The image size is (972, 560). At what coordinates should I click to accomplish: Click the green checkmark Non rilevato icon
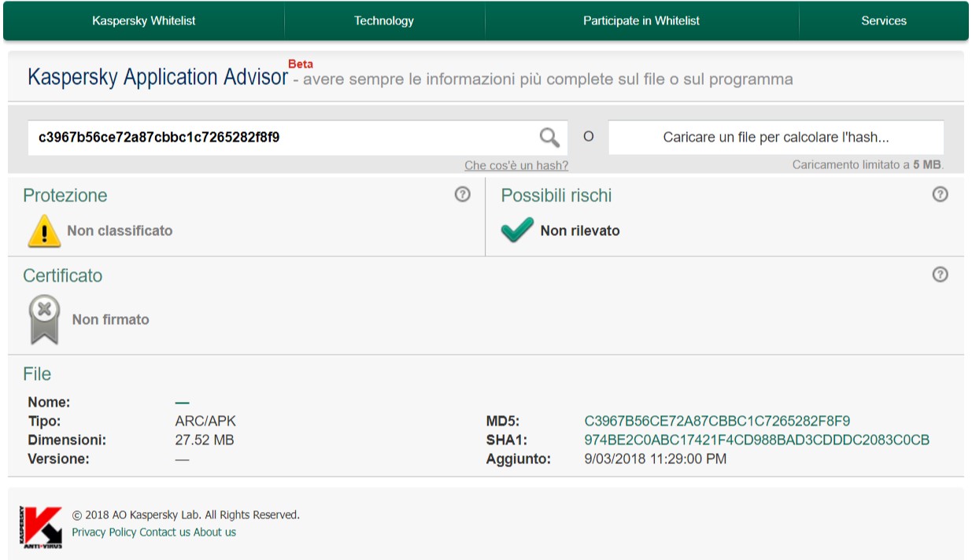pyautogui.click(x=517, y=230)
